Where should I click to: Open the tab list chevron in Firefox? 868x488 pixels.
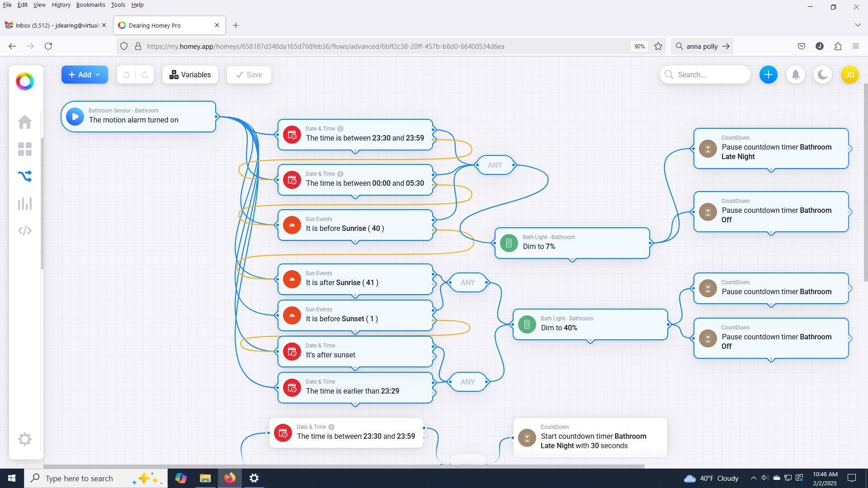coord(858,25)
